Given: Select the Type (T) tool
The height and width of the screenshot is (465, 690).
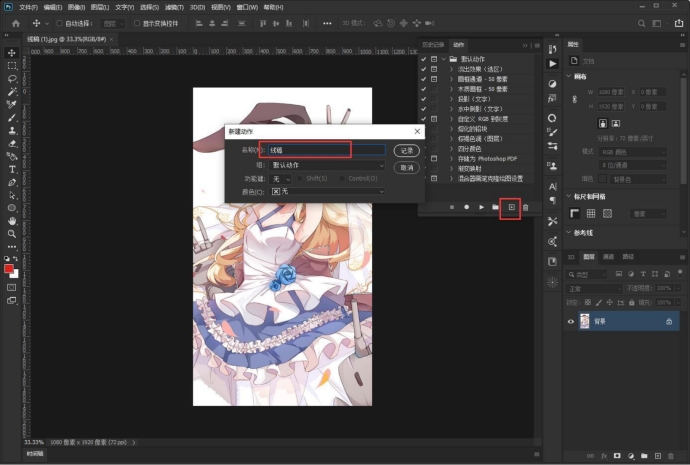Looking at the screenshot, I should point(12,169).
